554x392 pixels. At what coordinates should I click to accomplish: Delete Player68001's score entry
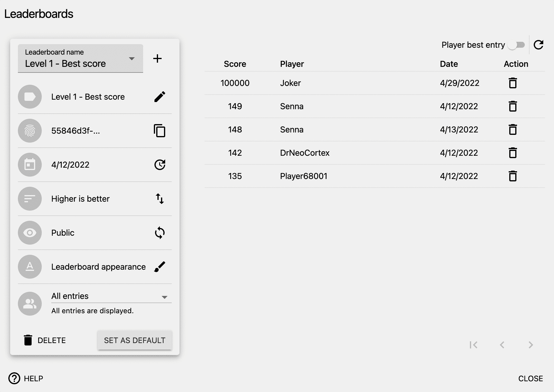coord(513,176)
